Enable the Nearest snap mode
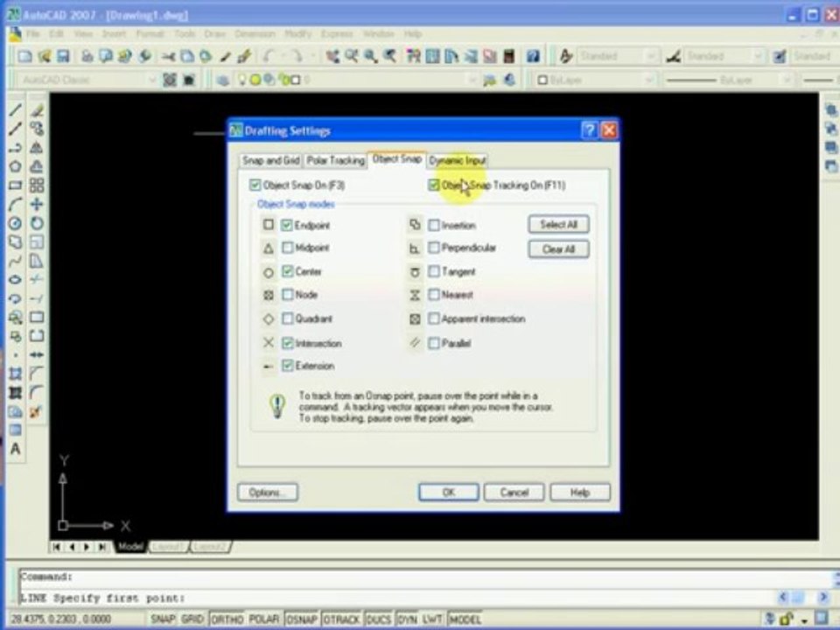 (434, 295)
